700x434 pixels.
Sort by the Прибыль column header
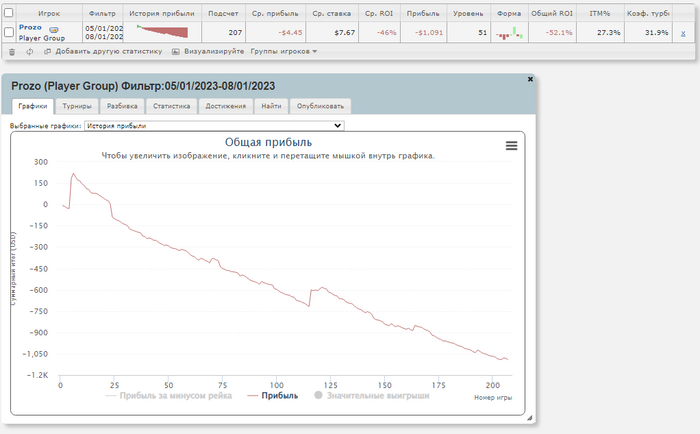pos(423,13)
